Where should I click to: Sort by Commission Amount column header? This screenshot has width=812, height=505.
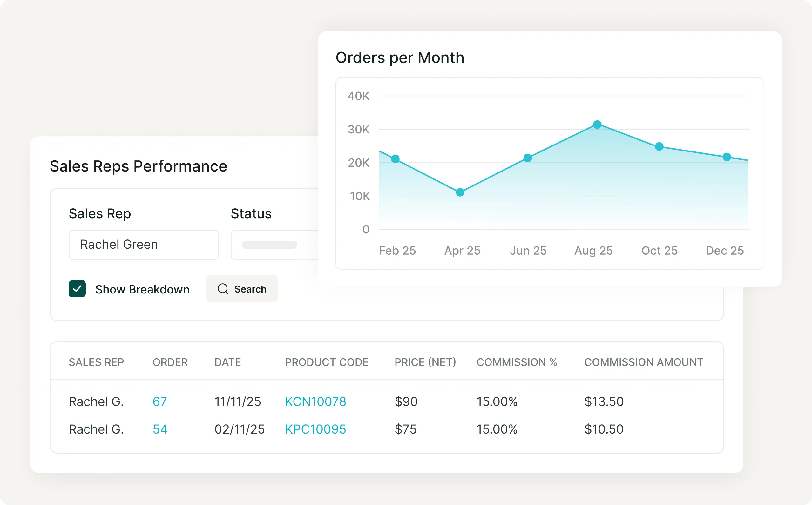643,362
